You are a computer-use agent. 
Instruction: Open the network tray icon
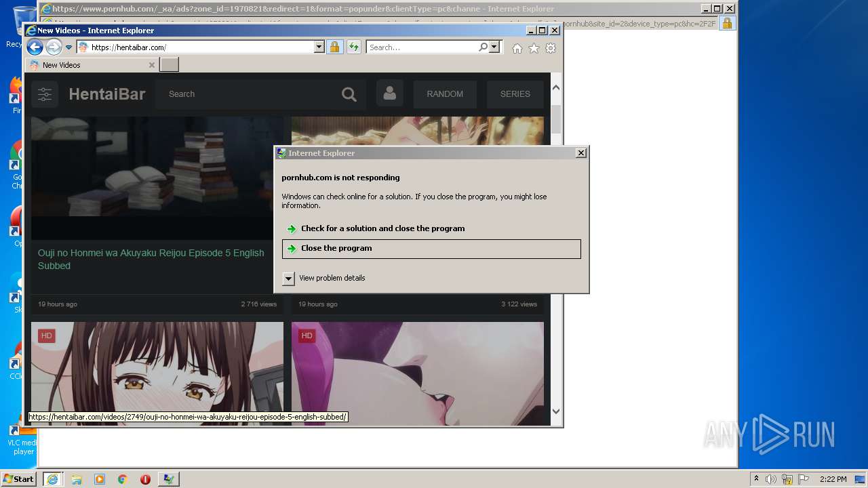tap(787, 479)
